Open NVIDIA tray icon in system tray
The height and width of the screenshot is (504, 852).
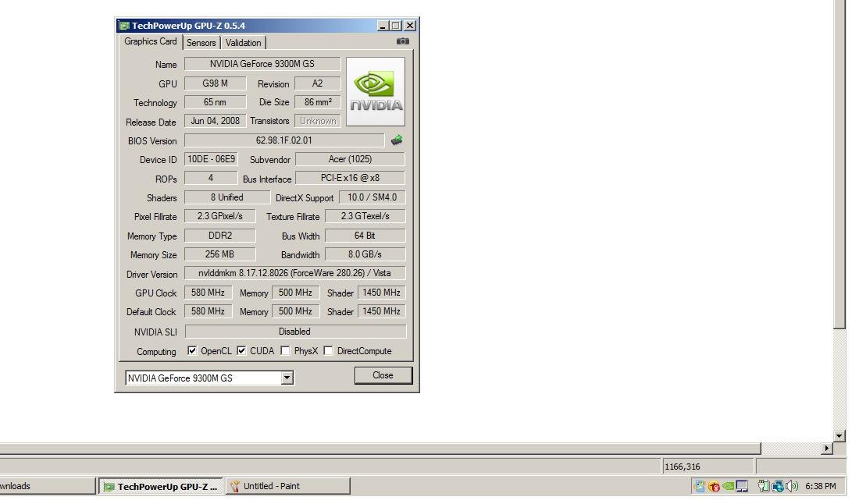728,486
